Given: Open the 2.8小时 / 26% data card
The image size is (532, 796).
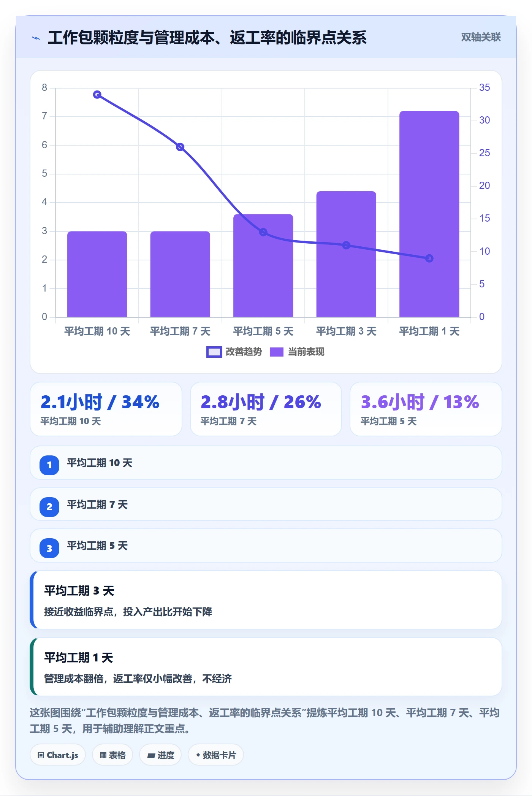Looking at the screenshot, I should pyautogui.click(x=266, y=409).
